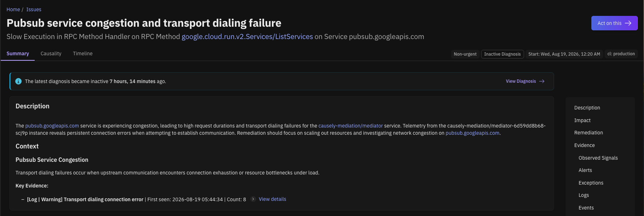The image size is (644, 216).
Task: Switch to the Timeline tab
Action: pos(83,53)
